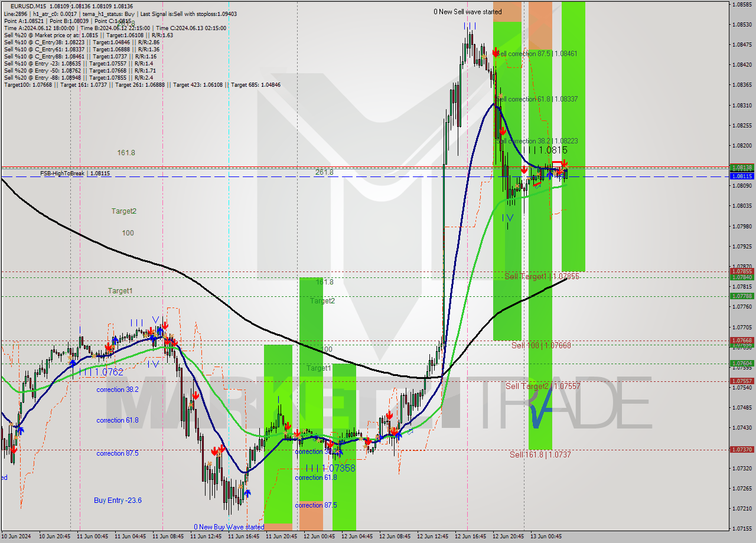The image size is (756, 543).
Task: Click the red 1.07557 price tag
Action: click(x=742, y=381)
